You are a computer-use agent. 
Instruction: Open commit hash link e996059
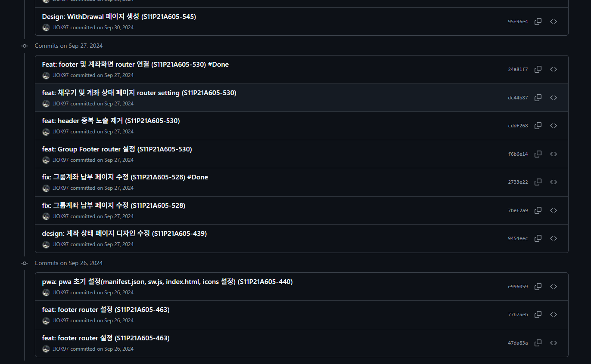coord(518,287)
